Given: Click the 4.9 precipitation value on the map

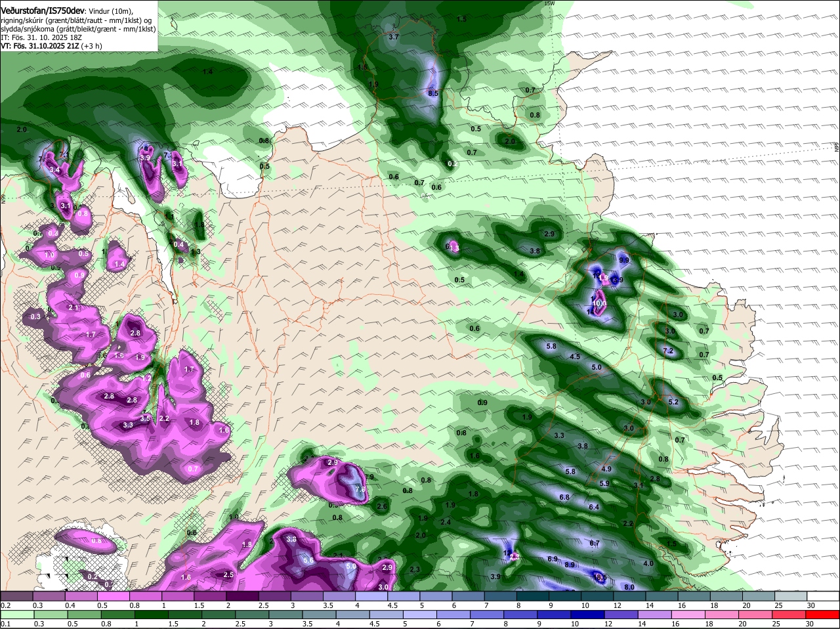Looking at the screenshot, I should (x=606, y=469).
